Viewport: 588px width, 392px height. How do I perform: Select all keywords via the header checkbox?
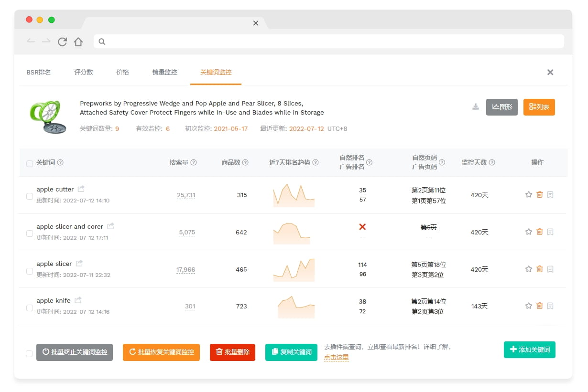[x=29, y=162]
